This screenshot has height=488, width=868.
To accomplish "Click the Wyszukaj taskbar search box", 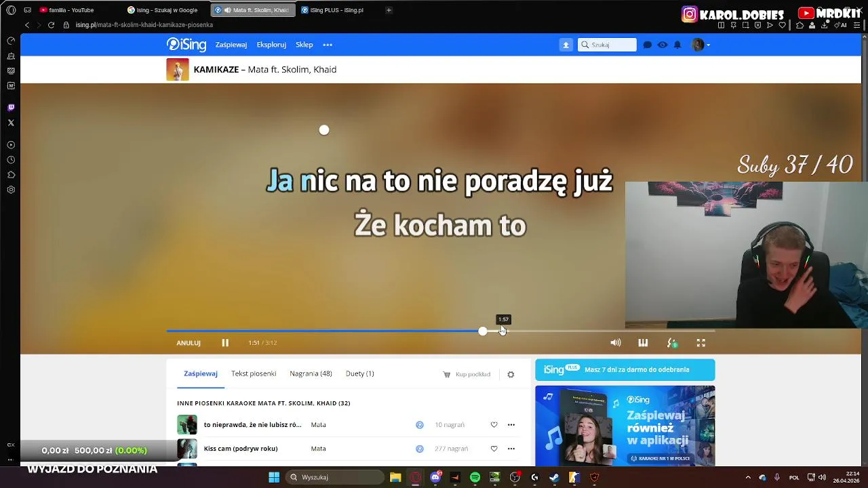I will [336, 477].
